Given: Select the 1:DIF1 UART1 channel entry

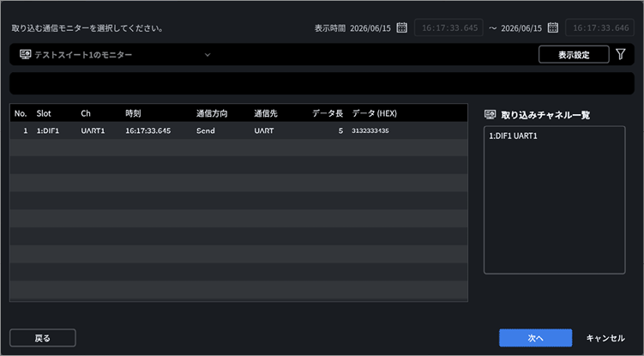Looking at the screenshot, I should (513, 136).
